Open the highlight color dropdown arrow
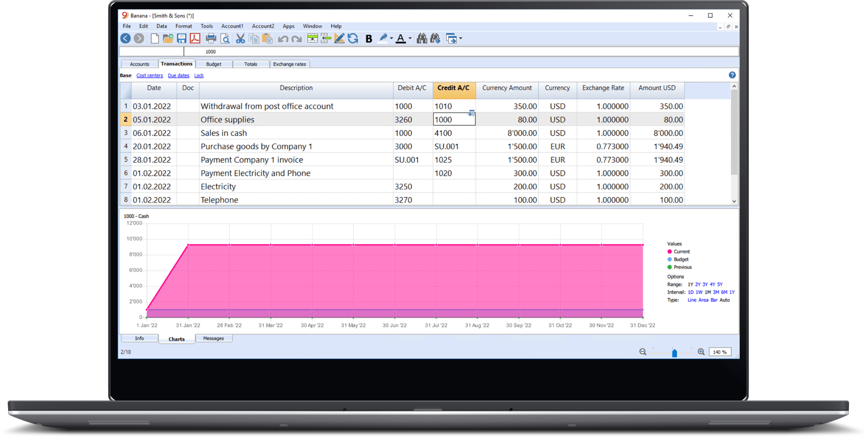868x437 pixels. point(391,39)
